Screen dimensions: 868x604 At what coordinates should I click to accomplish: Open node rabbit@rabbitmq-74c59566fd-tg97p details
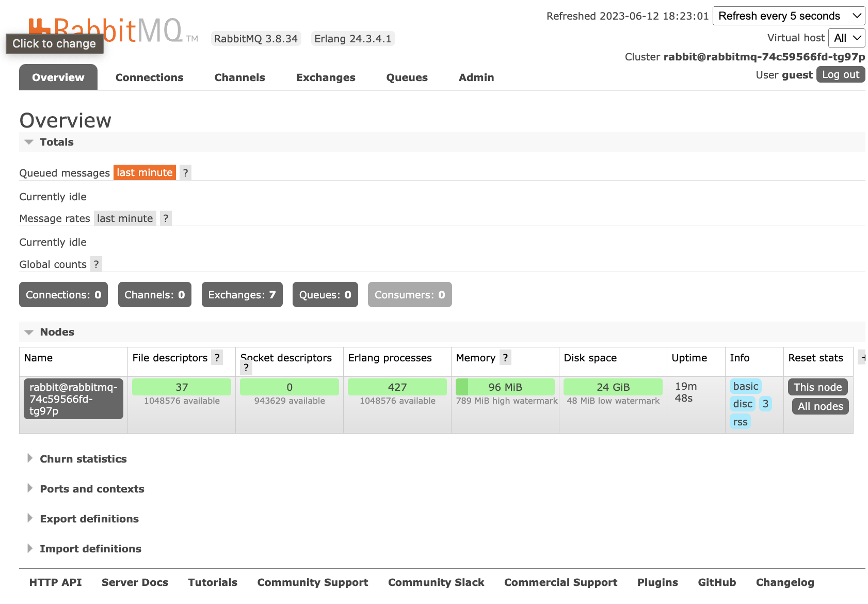[74, 399]
